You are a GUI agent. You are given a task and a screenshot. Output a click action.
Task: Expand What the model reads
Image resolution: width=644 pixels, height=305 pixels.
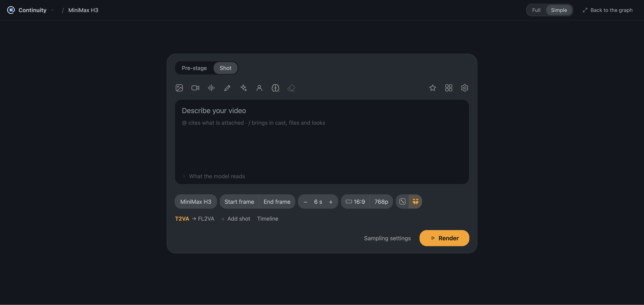pyautogui.click(x=214, y=176)
